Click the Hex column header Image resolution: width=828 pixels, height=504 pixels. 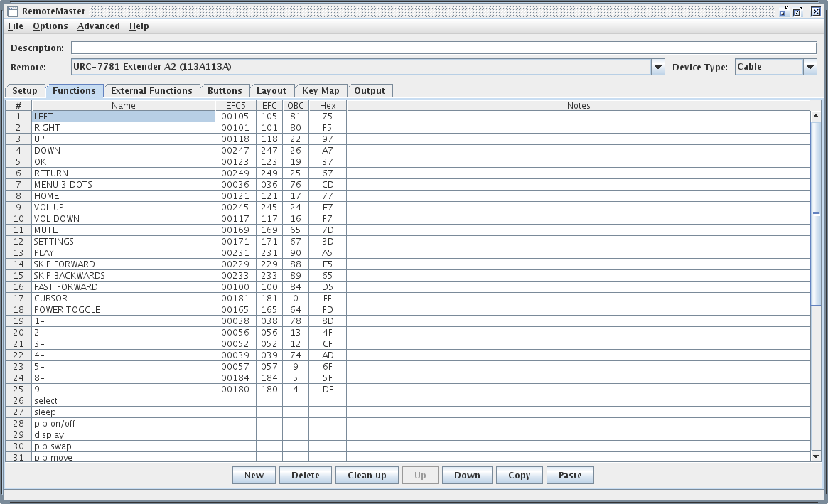tap(327, 106)
